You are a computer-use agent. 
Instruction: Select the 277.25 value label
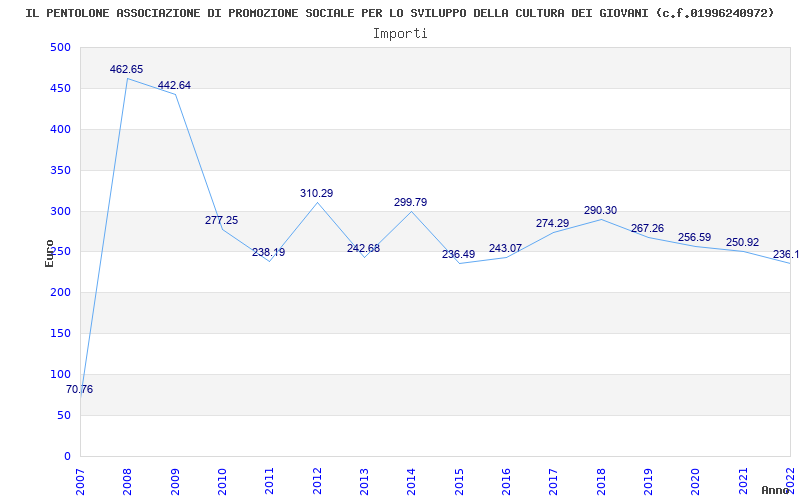(x=221, y=220)
